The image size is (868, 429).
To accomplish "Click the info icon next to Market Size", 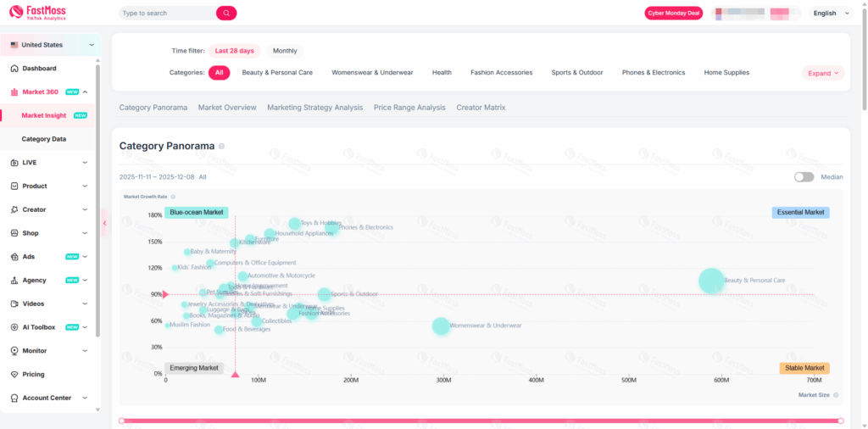I will point(836,395).
